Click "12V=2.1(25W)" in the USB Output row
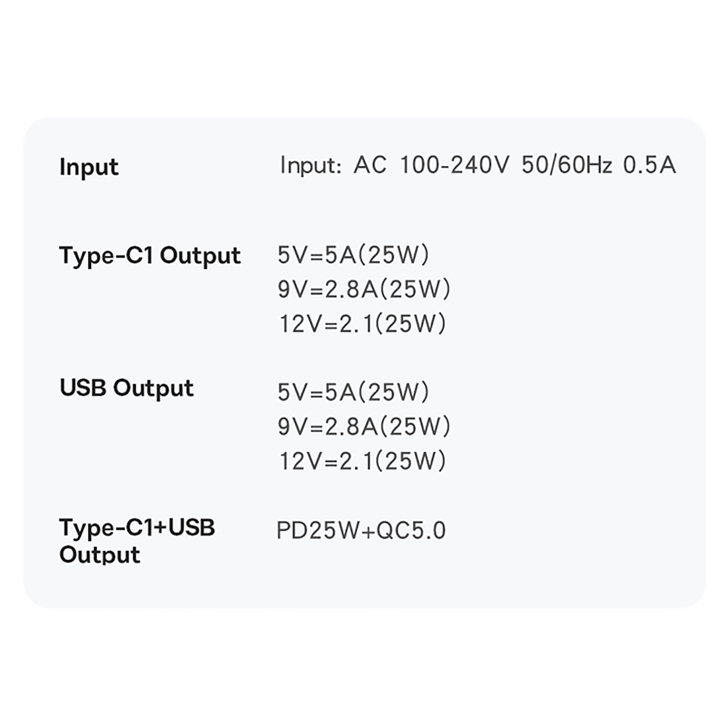728x728 pixels. 363,461
